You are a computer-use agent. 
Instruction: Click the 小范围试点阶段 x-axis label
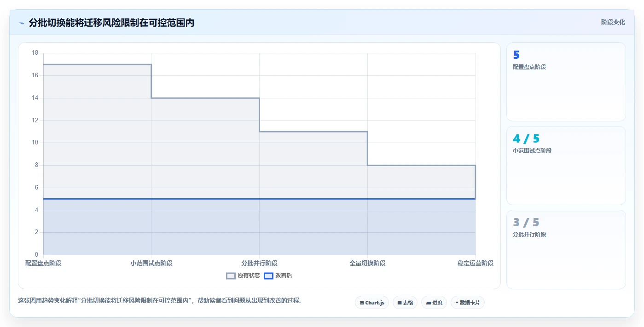151,263
